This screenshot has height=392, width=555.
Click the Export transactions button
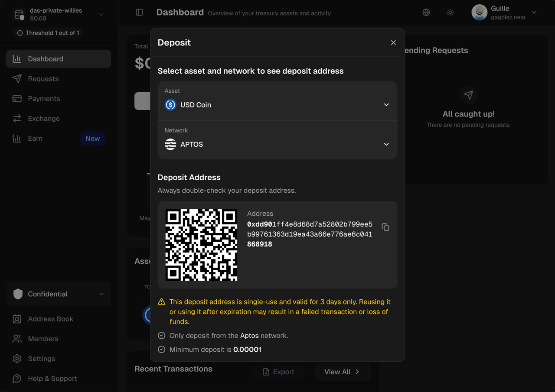click(x=278, y=372)
